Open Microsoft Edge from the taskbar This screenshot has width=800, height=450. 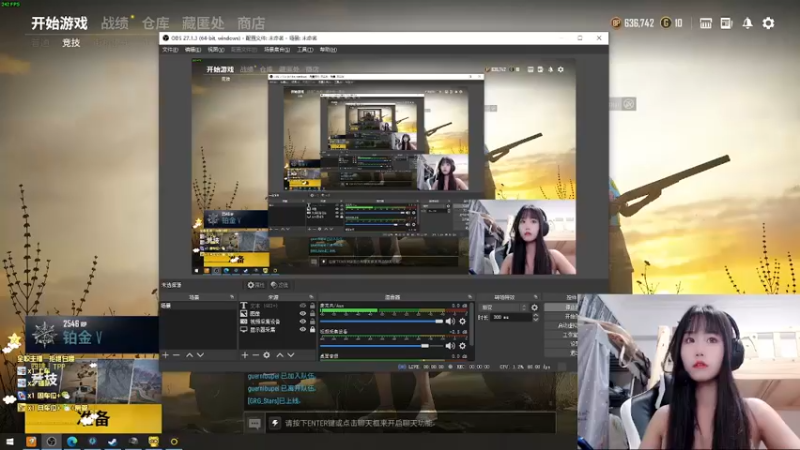pos(72,441)
